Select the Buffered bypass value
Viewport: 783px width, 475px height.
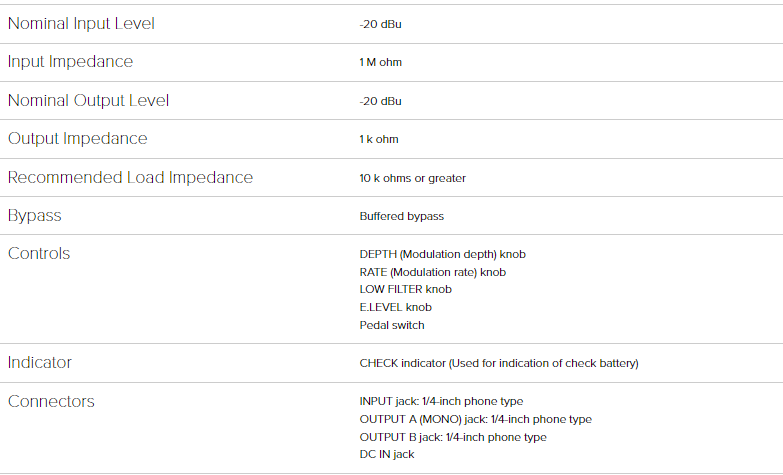pyautogui.click(x=401, y=216)
